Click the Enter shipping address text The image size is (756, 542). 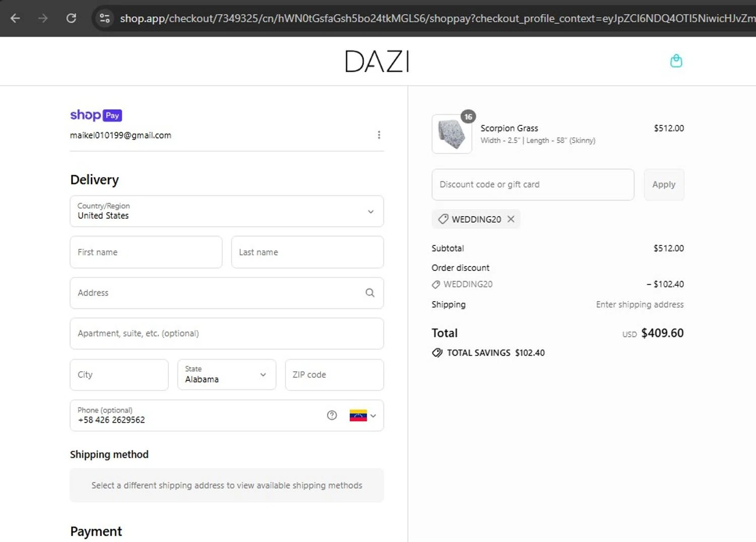click(640, 305)
